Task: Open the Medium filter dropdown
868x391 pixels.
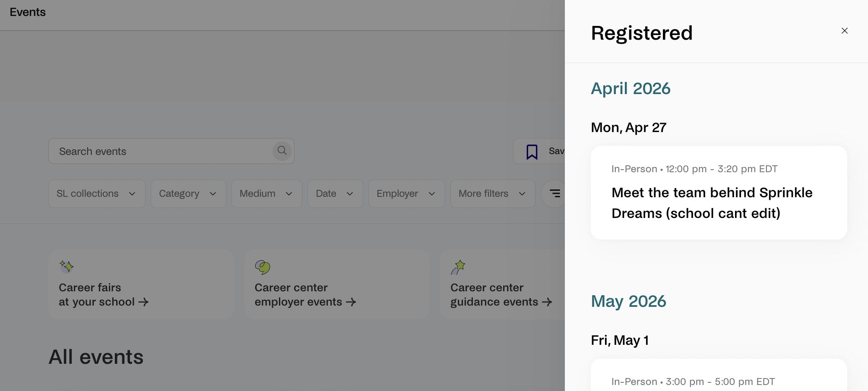Action: point(267,194)
